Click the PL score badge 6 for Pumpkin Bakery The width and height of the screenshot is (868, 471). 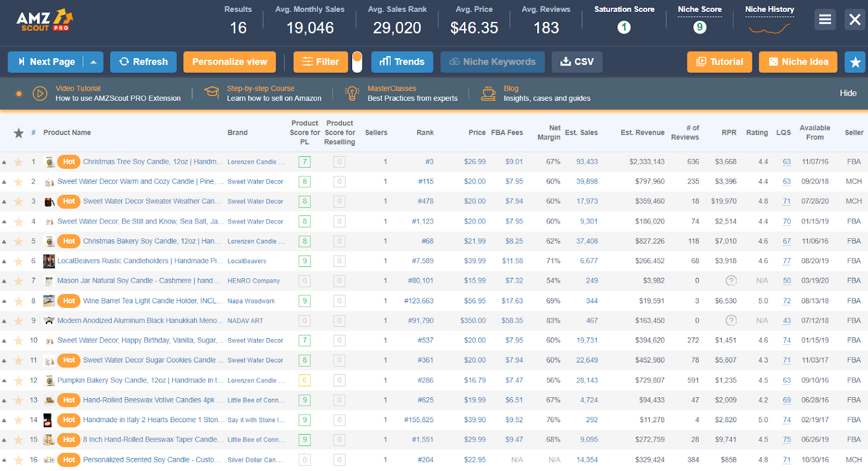304,380
